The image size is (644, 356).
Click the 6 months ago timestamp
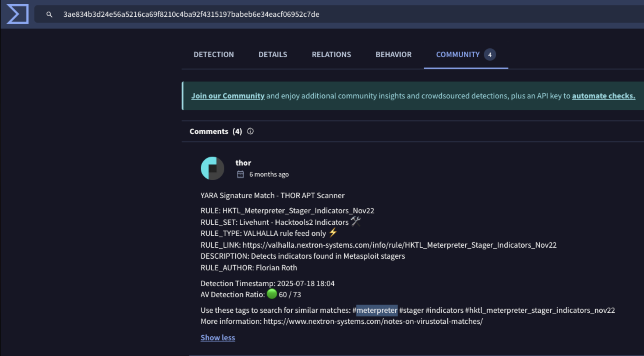[x=269, y=174]
